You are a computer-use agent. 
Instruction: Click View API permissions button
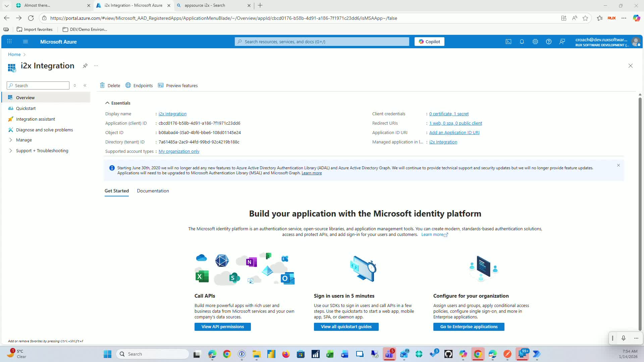click(222, 327)
